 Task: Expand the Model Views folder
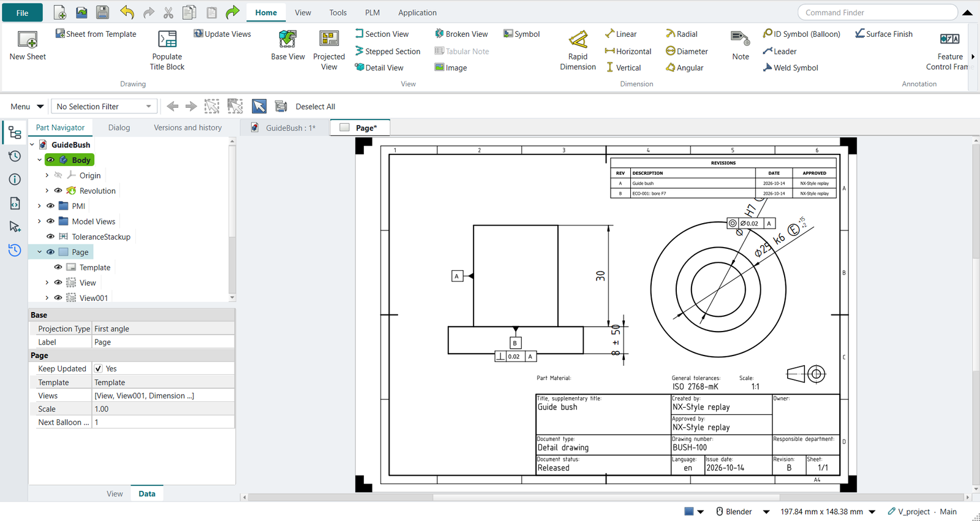tap(40, 221)
